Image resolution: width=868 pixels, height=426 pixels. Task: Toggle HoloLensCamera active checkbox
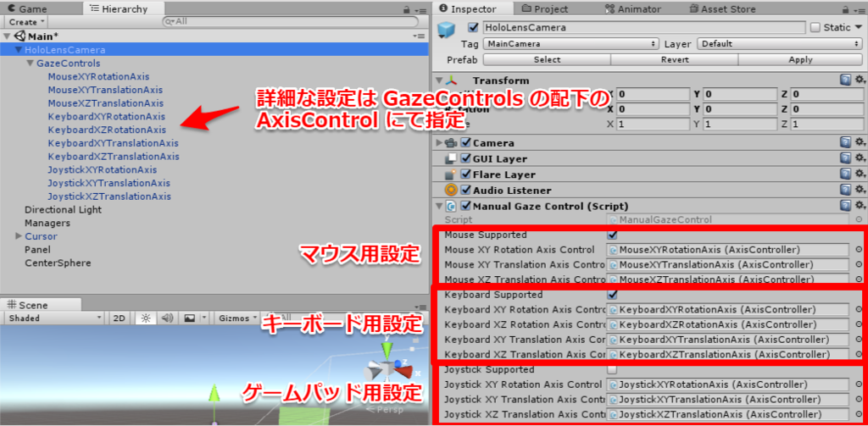click(x=473, y=27)
